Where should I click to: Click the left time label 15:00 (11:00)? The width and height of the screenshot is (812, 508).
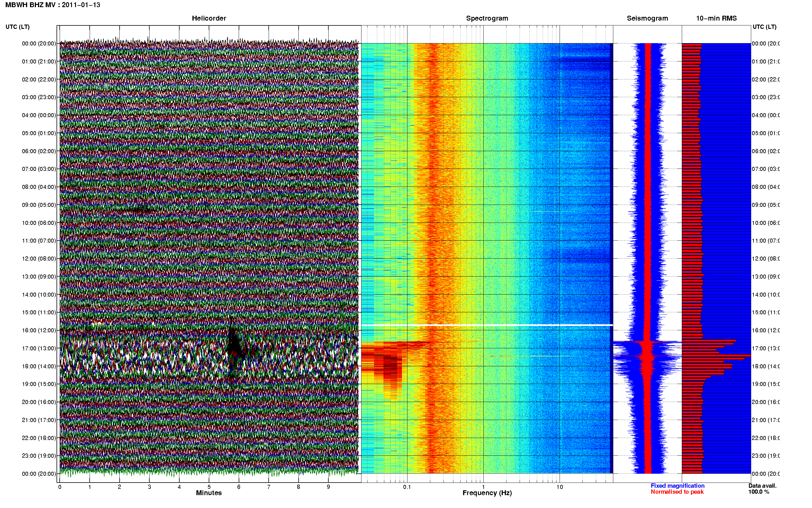tap(39, 313)
